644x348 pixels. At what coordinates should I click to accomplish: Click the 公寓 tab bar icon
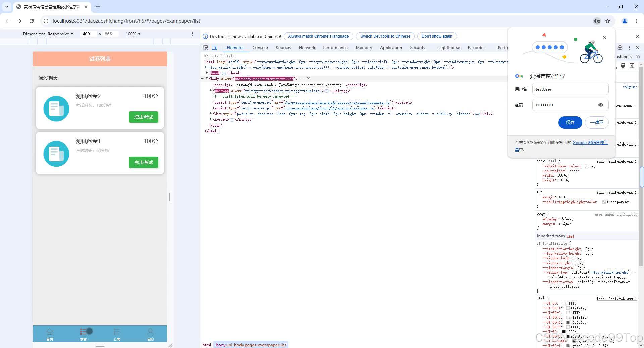click(117, 332)
